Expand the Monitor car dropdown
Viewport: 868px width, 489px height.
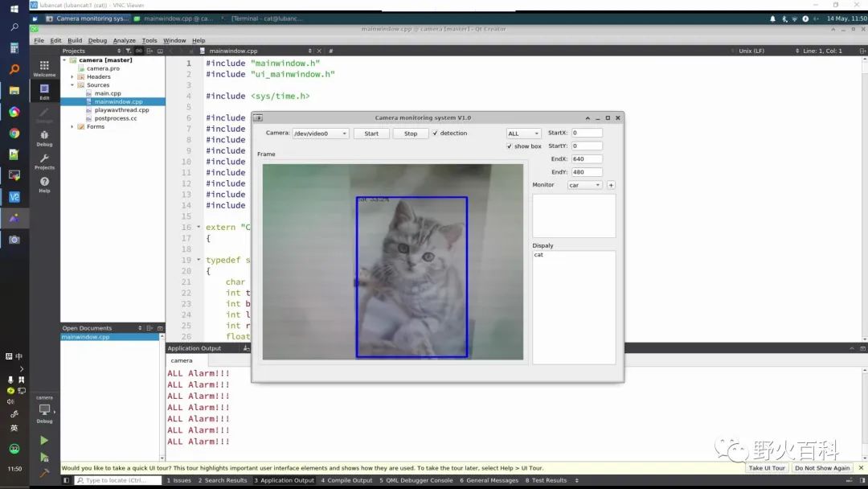point(584,185)
